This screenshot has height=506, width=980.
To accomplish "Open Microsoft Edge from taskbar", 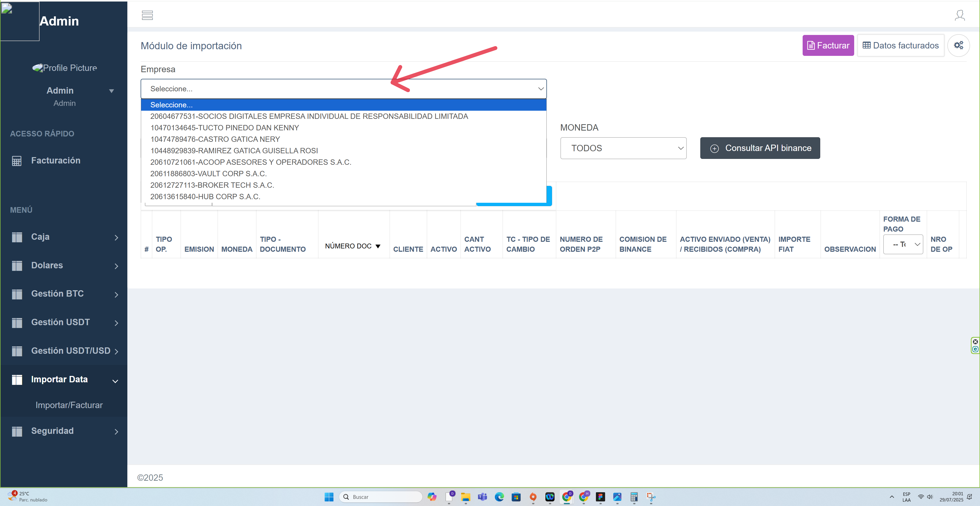I will pyautogui.click(x=499, y=497).
